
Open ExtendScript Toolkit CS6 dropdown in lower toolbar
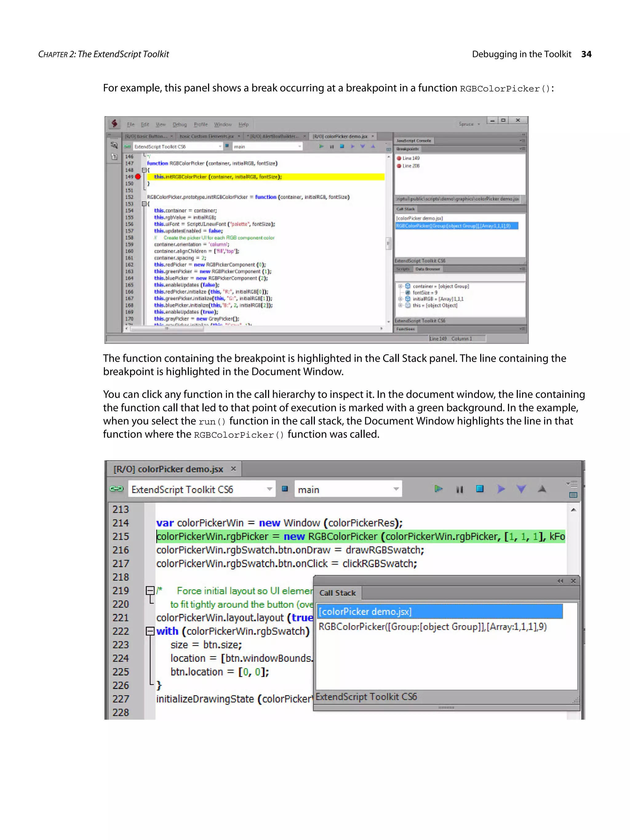tap(202, 489)
